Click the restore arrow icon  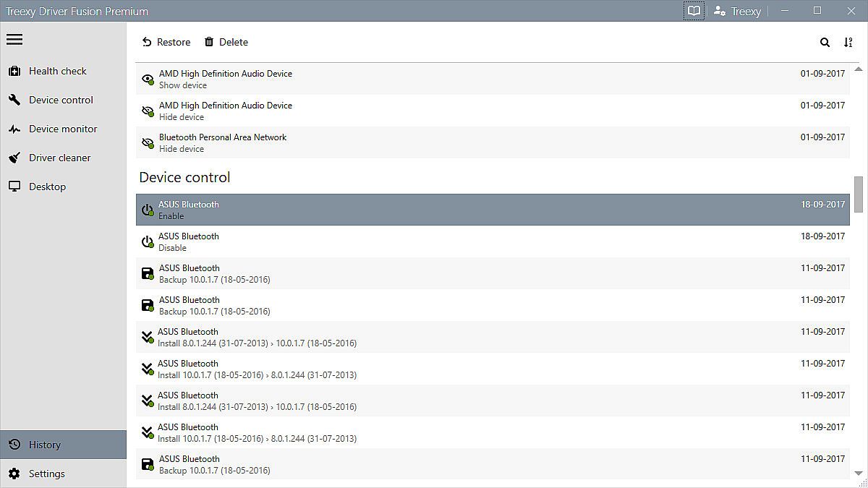pos(147,42)
